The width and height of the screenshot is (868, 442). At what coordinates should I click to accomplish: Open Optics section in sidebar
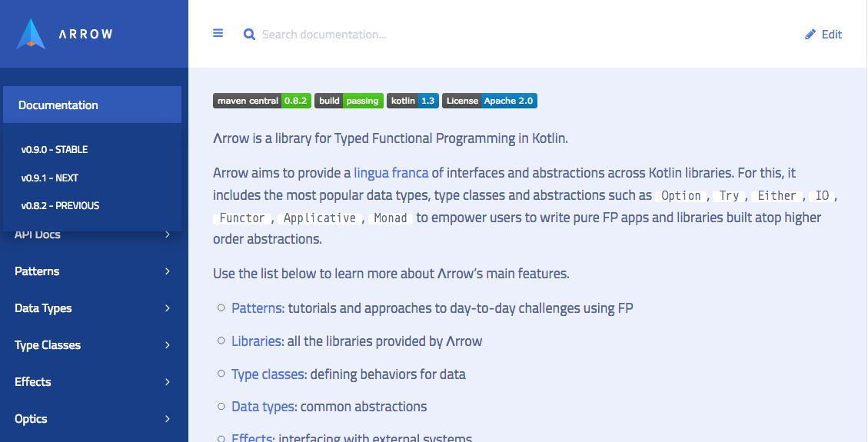(x=31, y=419)
